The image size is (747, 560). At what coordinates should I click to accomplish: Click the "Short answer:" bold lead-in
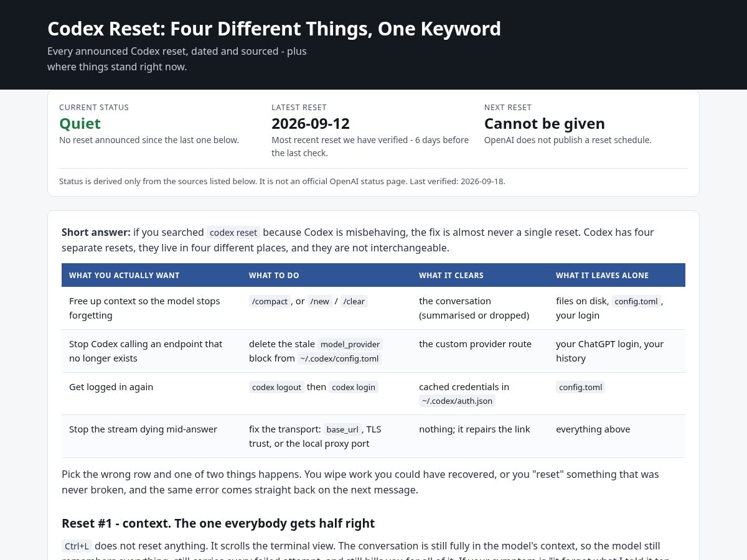tap(96, 232)
